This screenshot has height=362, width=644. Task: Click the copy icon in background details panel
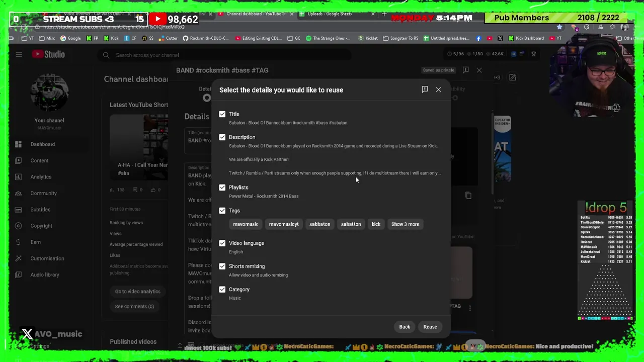[x=468, y=196]
